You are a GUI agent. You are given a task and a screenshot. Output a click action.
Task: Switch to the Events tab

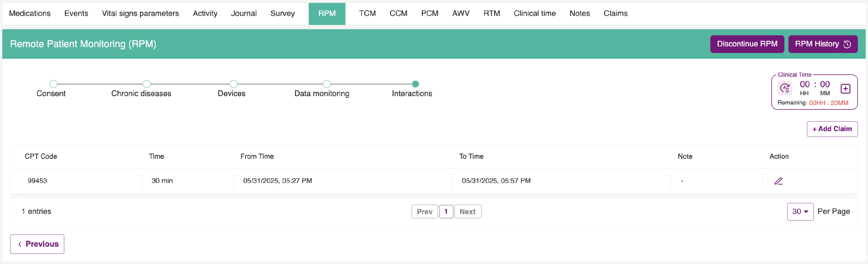click(x=76, y=14)
